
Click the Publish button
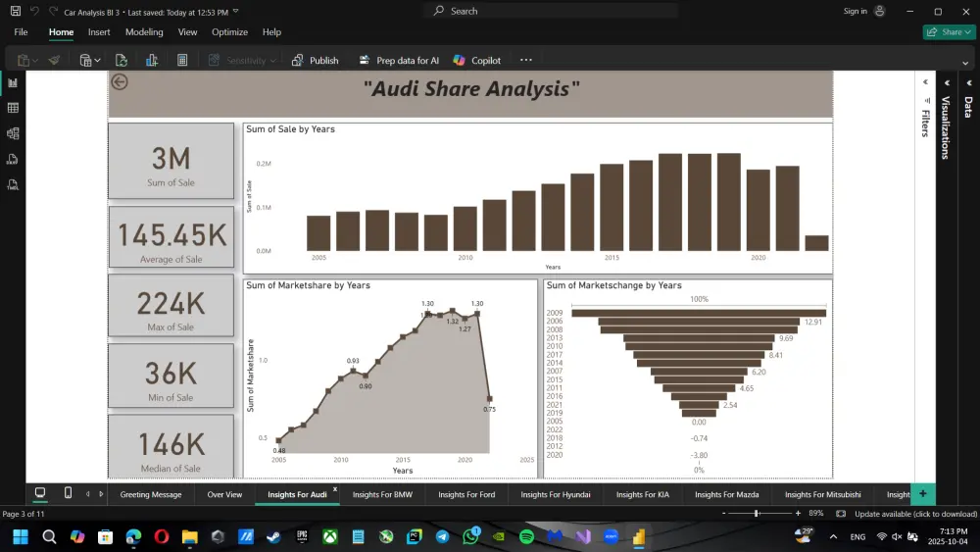pos(315,60)
